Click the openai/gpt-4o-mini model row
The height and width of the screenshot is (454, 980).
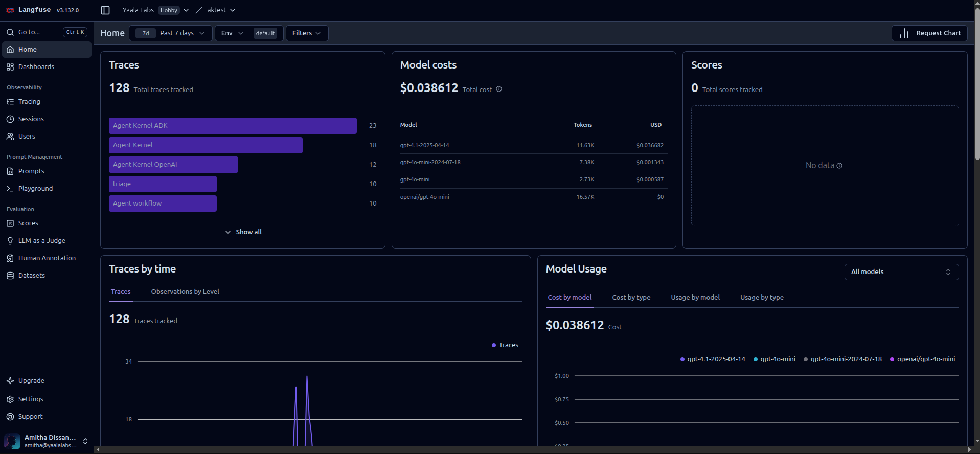point(534,197)
